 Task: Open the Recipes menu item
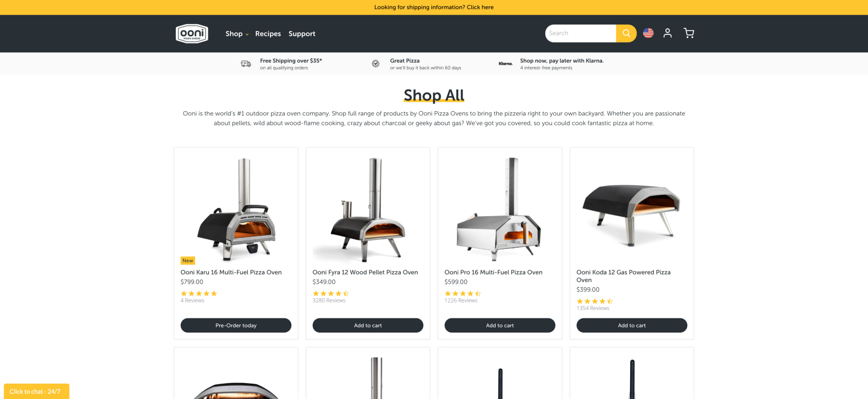tap(268, 34)
